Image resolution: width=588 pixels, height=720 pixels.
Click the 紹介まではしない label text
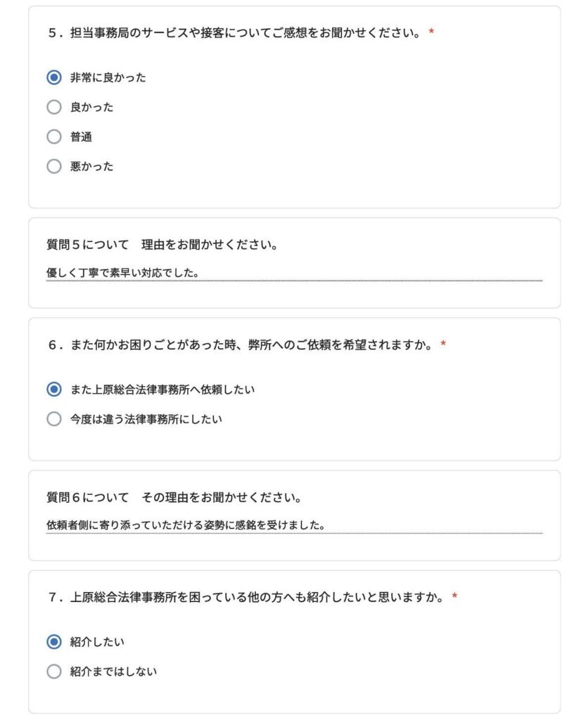(x=113, y=671)
